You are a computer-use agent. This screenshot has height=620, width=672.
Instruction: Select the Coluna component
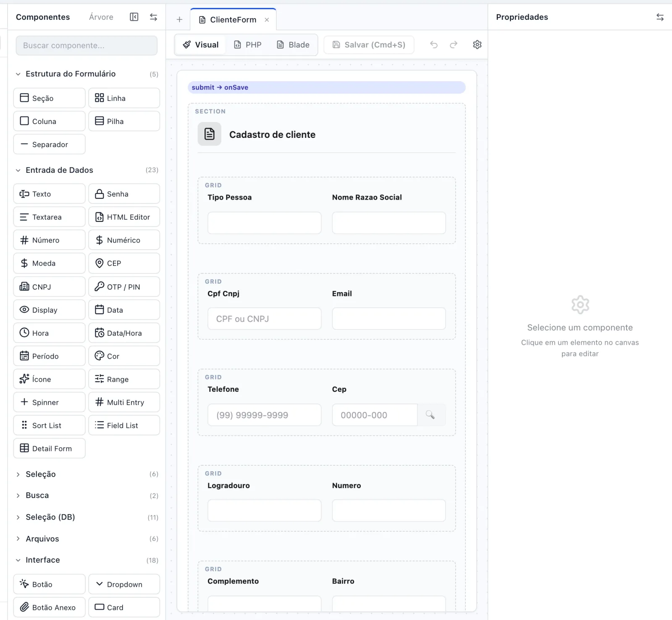[50, 121]
